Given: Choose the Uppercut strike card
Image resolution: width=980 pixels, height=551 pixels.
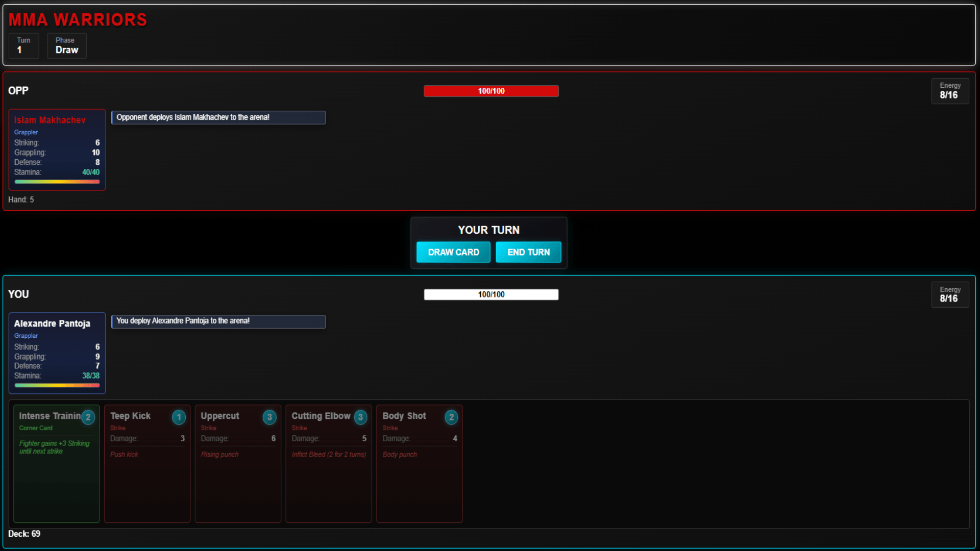Looking at the screenshot, I should coord(238,474).
